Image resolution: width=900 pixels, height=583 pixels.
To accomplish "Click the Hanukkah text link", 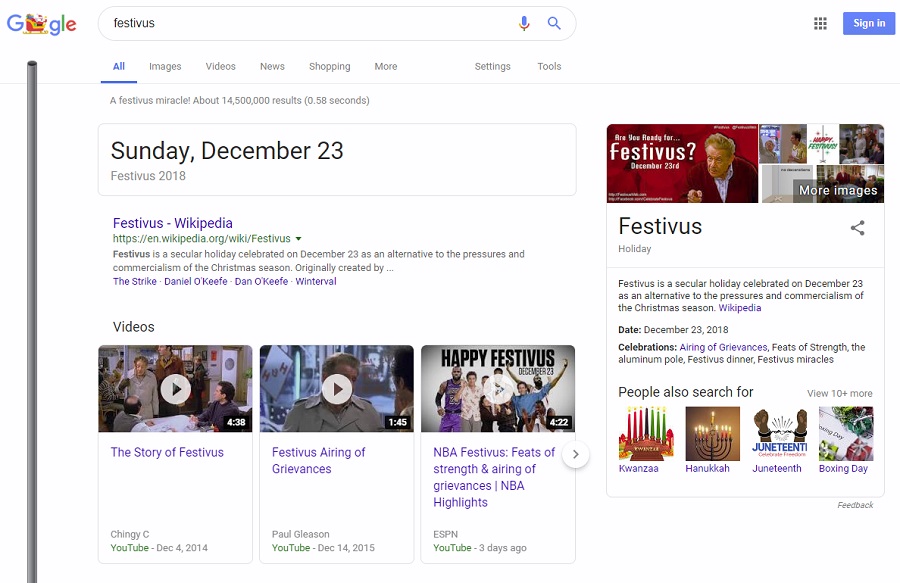I will (707, 469).
